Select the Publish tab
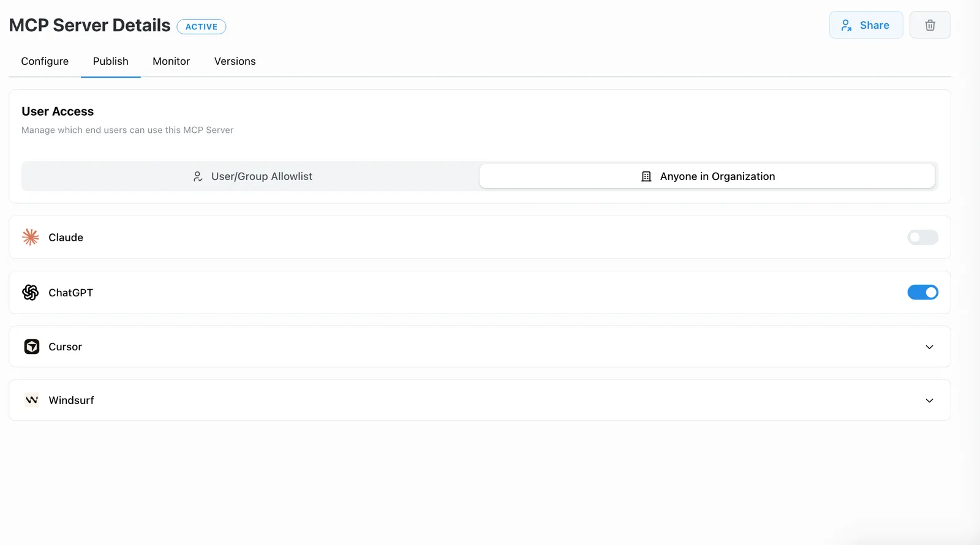This screenshot has height=545, width=980. 111,61
